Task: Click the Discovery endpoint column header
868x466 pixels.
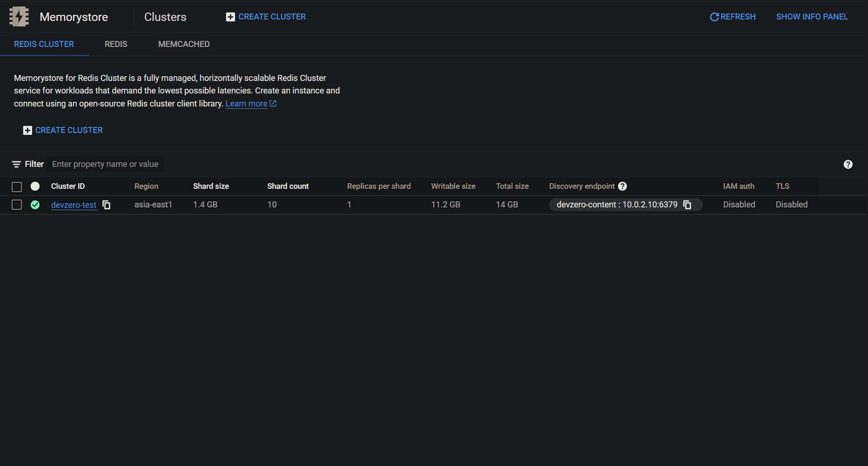Action: point(582,186)
